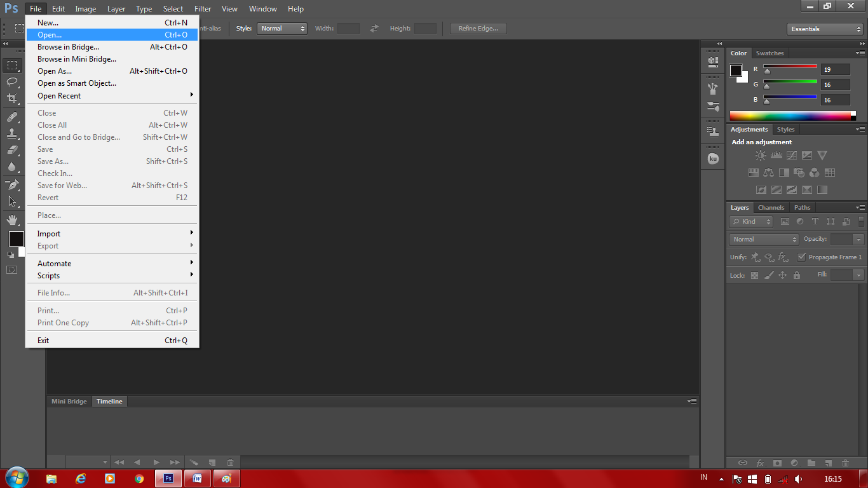Add a Photo Filter adjustment

[x=799, y=172]
